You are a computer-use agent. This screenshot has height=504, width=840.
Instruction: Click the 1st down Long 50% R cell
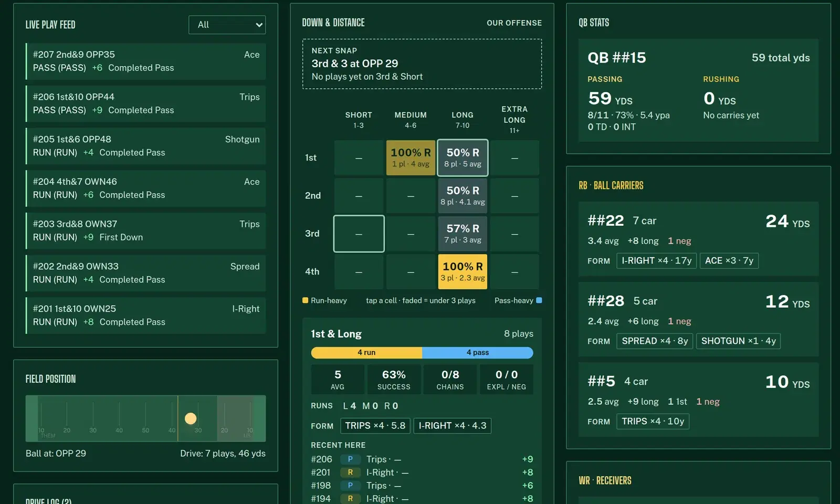tap(463, 157)
